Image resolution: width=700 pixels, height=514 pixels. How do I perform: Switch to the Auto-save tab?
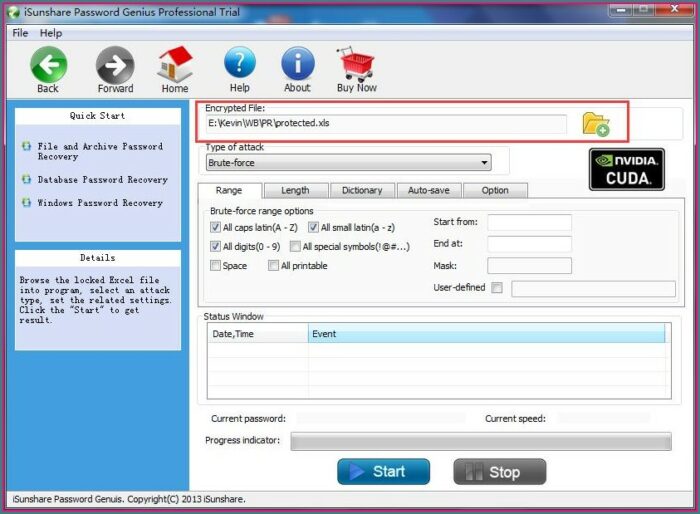pos(429,190)
